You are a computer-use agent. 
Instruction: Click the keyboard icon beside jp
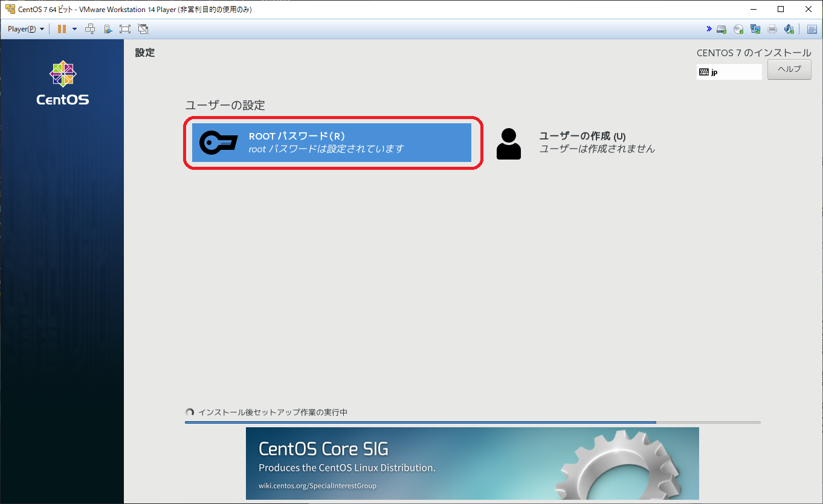coord(704,72)
